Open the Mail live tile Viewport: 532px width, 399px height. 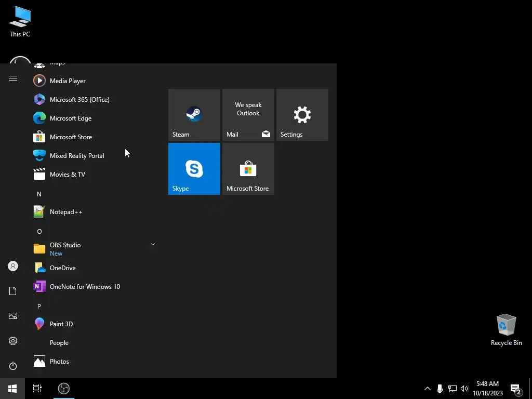pyautogui.click(x=248, y=115)
